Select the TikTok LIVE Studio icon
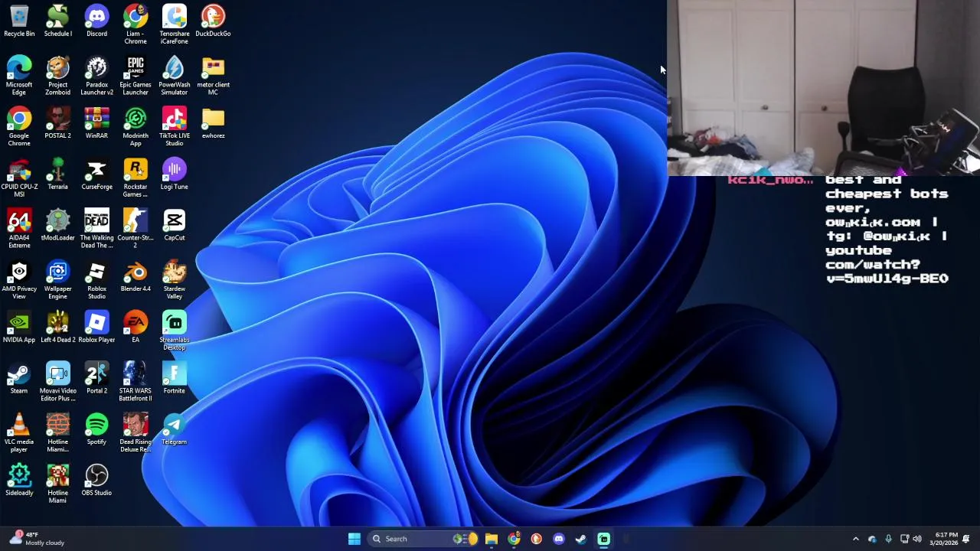This screenshot has height=551, width=980. pos(175,127)
